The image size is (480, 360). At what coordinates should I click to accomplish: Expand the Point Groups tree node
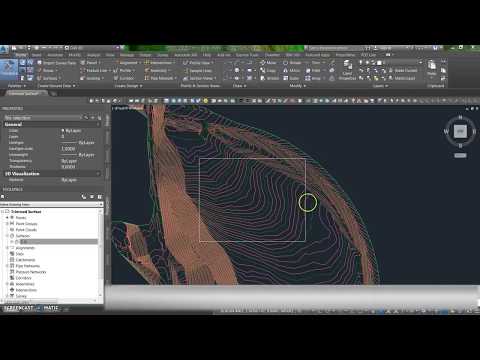[x=7, y=224]
